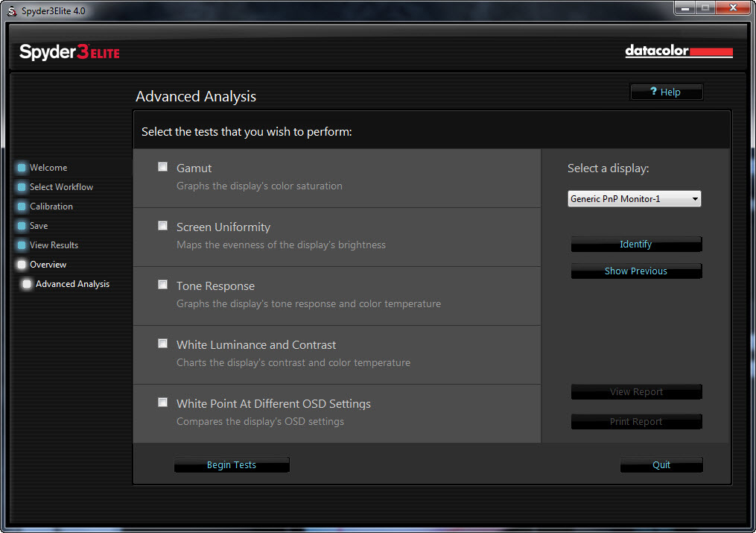Click the Calibration step indicator icon
Viewport: 756px width, 533px height.
pyautogui.click(x=22, y=206)
